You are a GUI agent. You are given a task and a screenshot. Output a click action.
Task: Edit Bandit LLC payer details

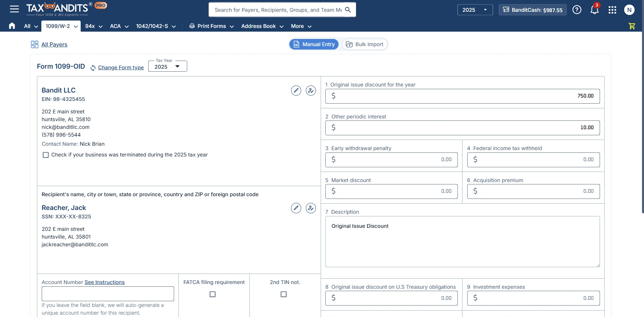pos(296,91)
